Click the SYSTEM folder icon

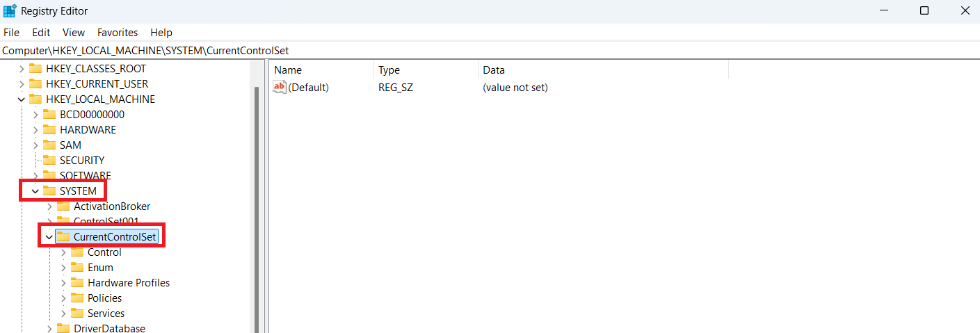(49, 191)
